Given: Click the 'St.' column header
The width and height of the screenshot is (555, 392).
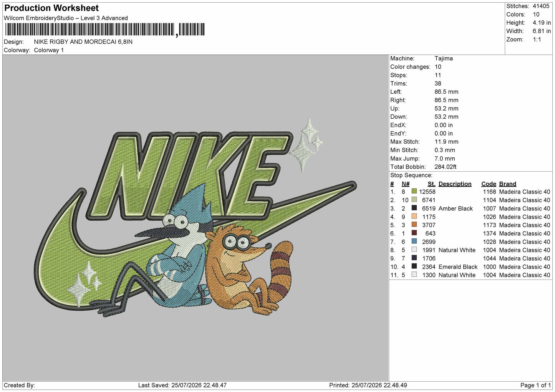Looking at the screenshot, I should (x=431, y=184).
